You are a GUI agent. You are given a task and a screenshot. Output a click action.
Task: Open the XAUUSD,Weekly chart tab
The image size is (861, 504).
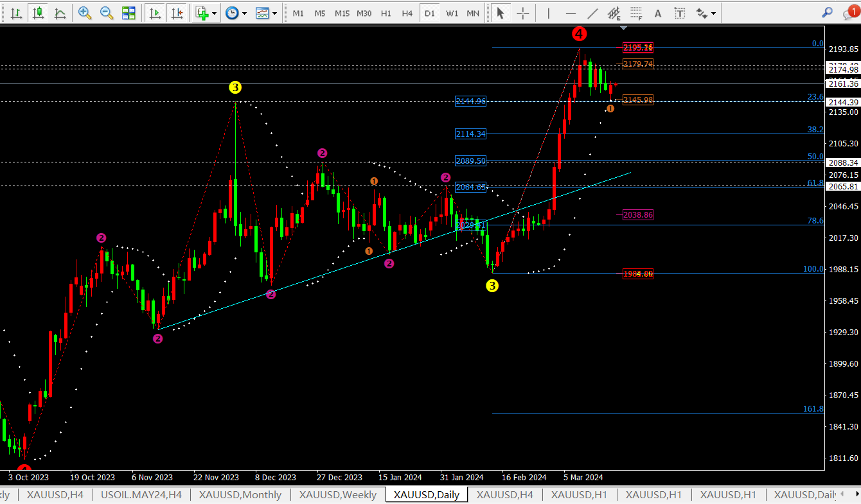[x=338, y=494]
